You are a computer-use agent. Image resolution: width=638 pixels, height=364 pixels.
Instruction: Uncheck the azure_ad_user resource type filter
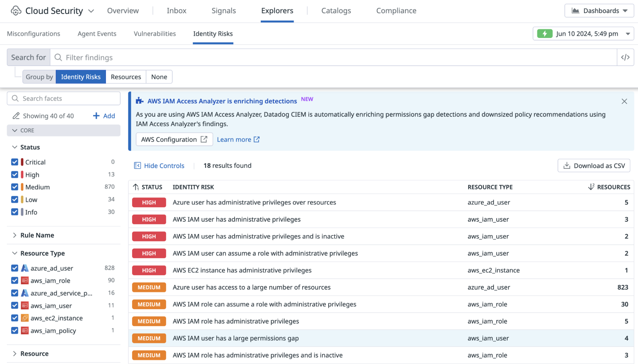tap(15, 268)
